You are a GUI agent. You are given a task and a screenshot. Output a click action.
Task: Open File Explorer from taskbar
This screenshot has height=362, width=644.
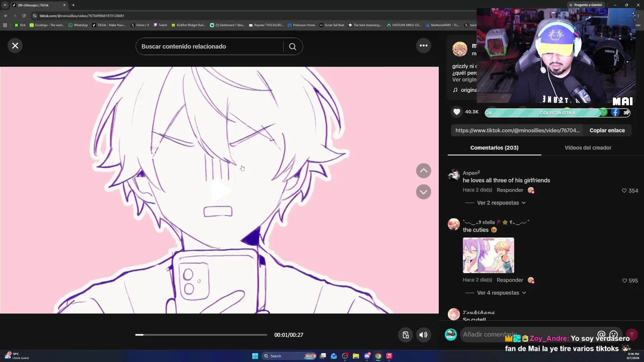pos(356,356)
